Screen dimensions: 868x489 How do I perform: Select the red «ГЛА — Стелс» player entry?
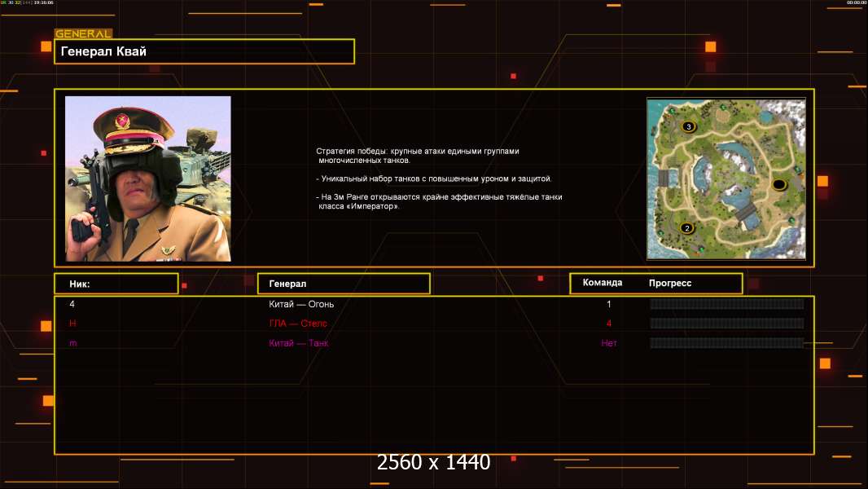(x=298, y=324)
